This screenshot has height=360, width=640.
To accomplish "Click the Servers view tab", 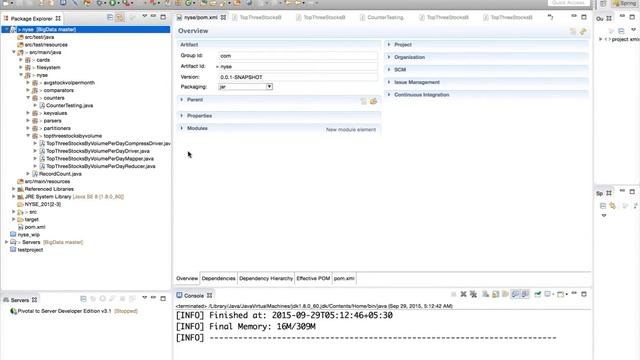I will pyautogui.click(x=20, y=300).
